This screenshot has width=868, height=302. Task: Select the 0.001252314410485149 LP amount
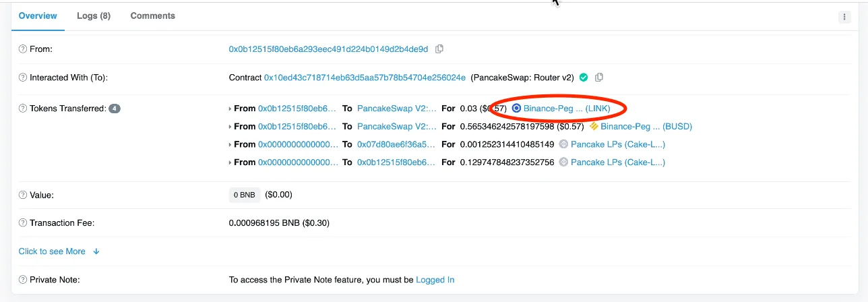point(507,144)
